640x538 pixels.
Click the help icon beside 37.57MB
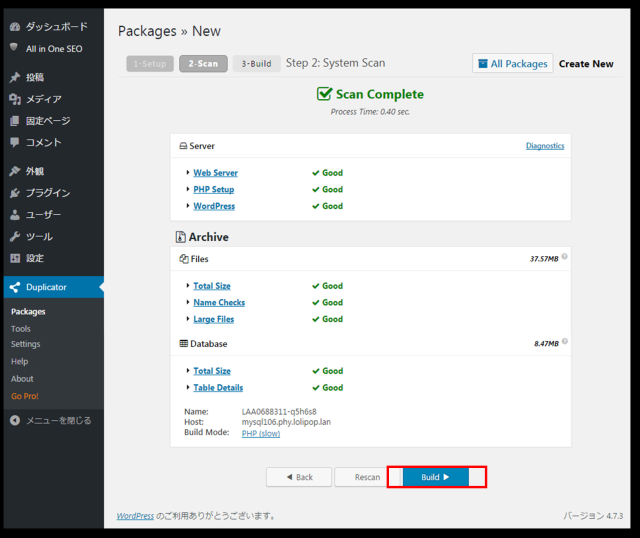tap(564, 256)
